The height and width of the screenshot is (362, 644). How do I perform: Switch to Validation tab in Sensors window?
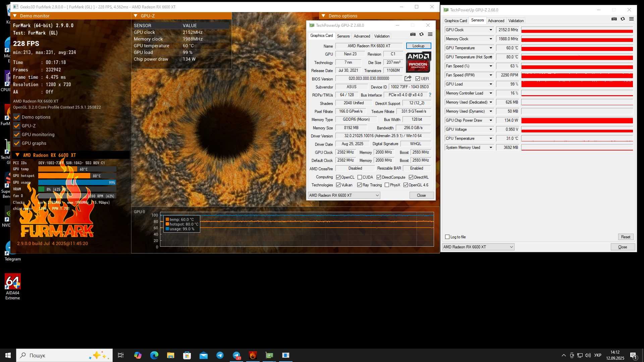(x=516, y=21)
